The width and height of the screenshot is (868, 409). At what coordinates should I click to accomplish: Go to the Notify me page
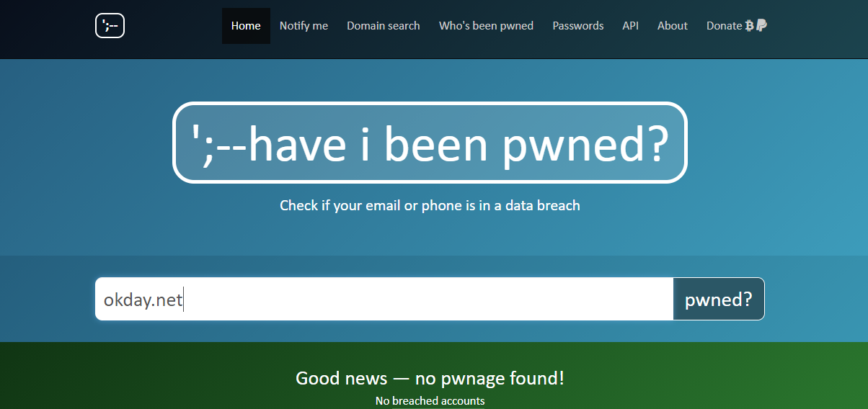click(x=304, y=26)
